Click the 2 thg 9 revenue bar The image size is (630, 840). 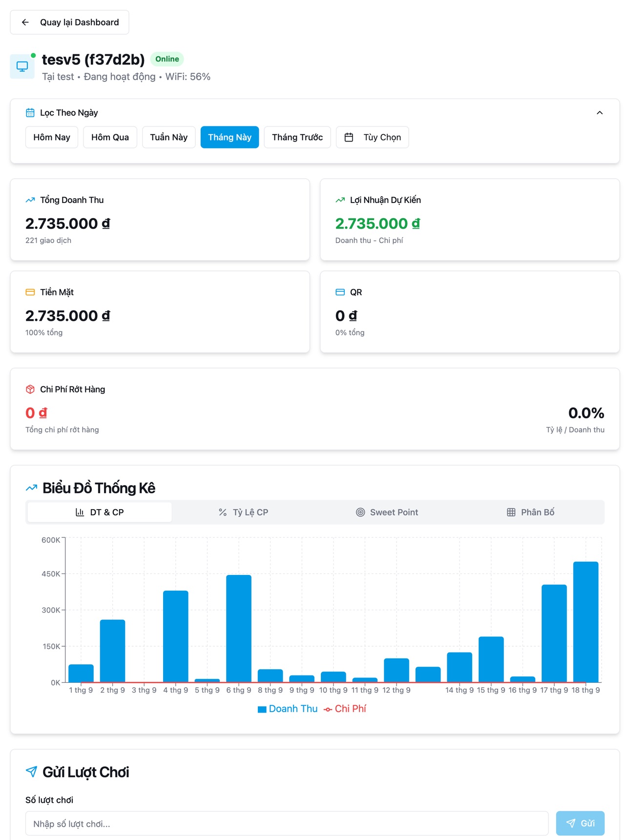pos(113,651)
